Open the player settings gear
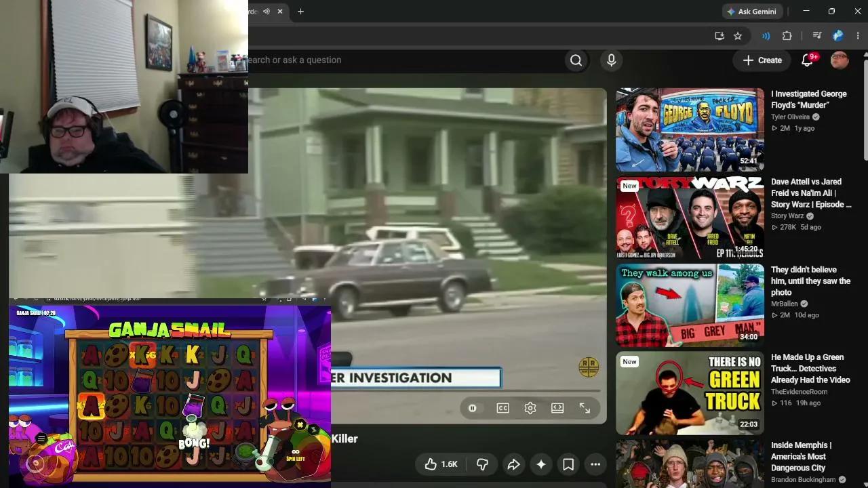Image resolution: width=868 pixels, height=488 pixels. 530,408
